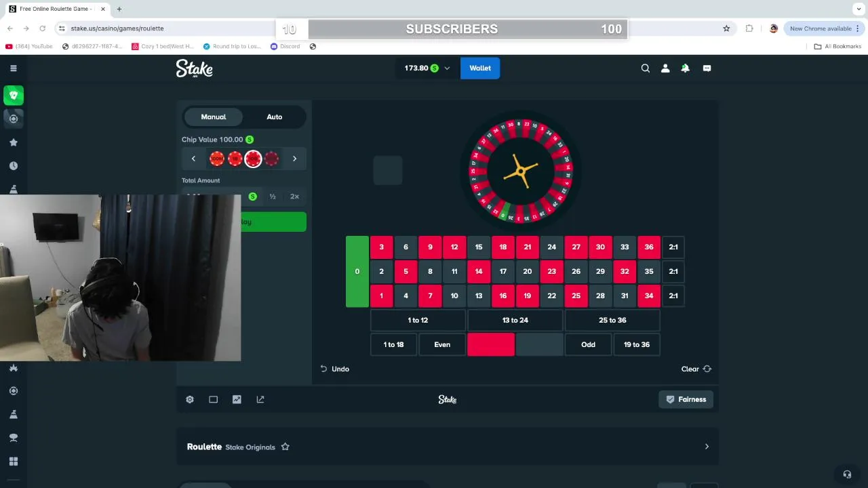The image size is (868, 488).
Task: Open the Chrome extensions puzzle icon
Action: [x=749, y=28]
